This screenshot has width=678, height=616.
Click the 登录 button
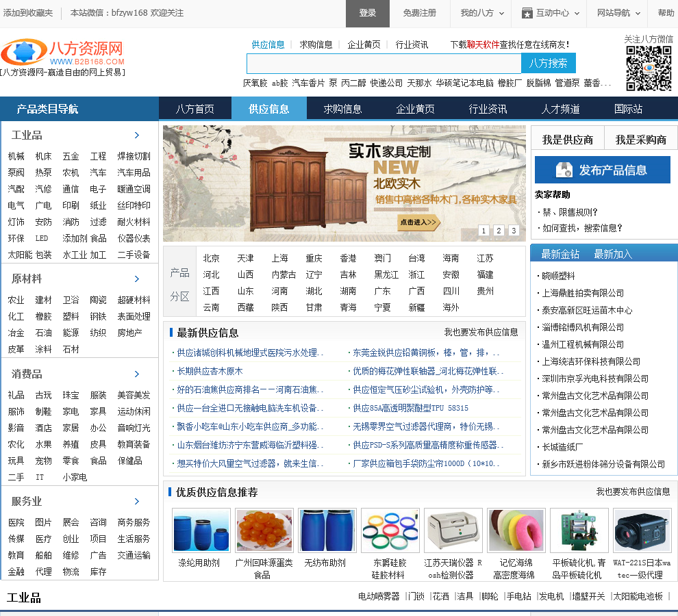coord(368,14)
